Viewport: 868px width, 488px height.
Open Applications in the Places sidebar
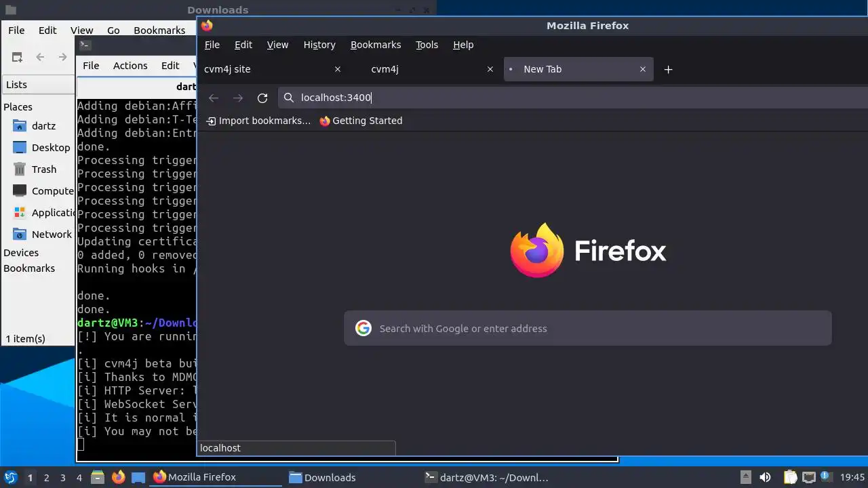(43, 213)
